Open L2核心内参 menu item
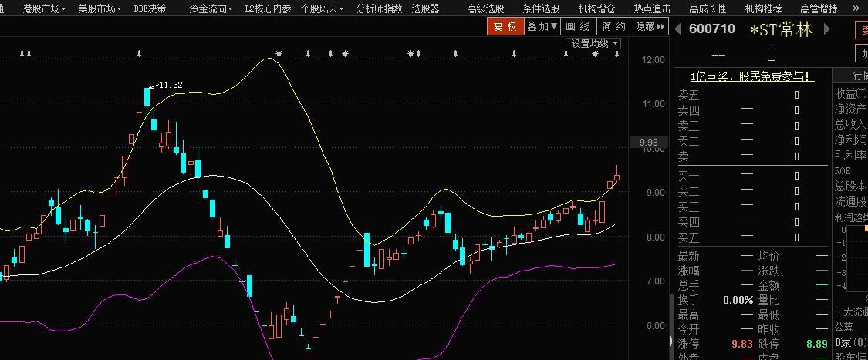The height and width of the screenshot is (360, 868). click(x=268, y=8)
